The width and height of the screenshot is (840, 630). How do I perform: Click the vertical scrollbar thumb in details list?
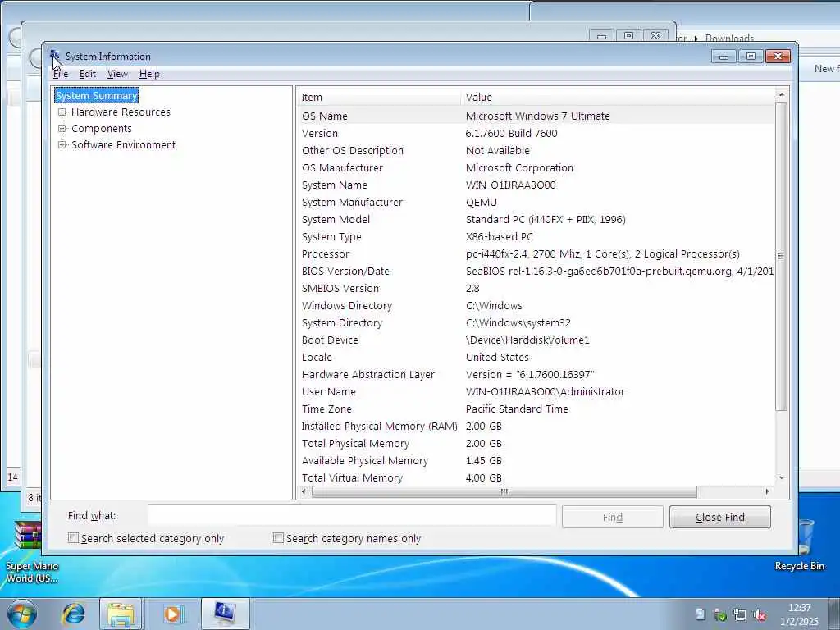tap(781, 256)
